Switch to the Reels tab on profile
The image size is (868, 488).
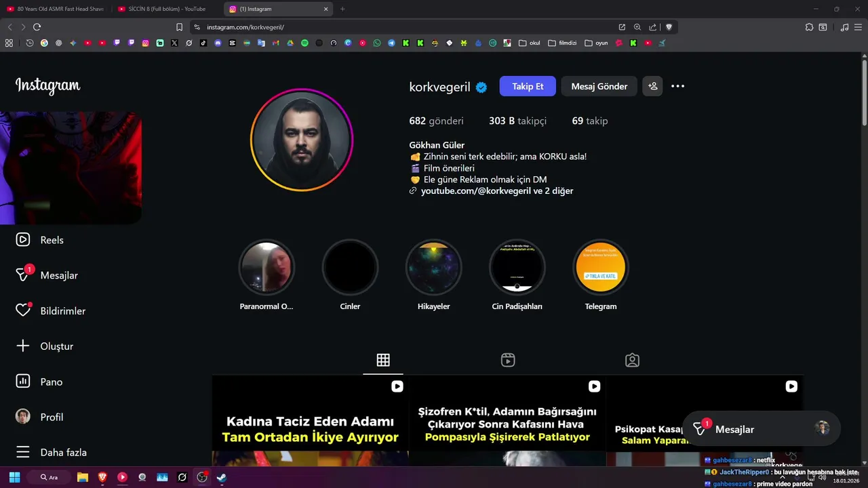508,360
